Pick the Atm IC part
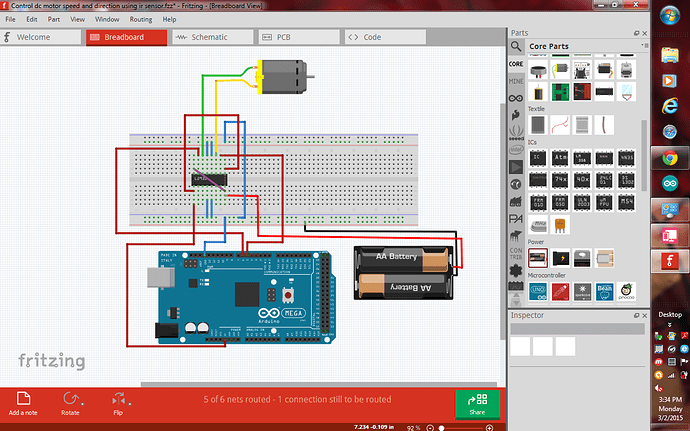Screen dimensions: 690x431 coord(560,158)
